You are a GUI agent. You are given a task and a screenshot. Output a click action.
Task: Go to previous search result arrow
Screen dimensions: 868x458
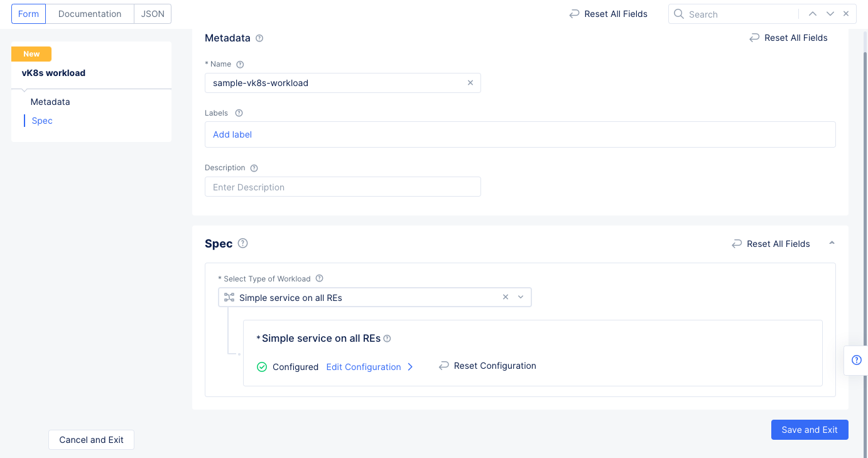tap(813, 14)
